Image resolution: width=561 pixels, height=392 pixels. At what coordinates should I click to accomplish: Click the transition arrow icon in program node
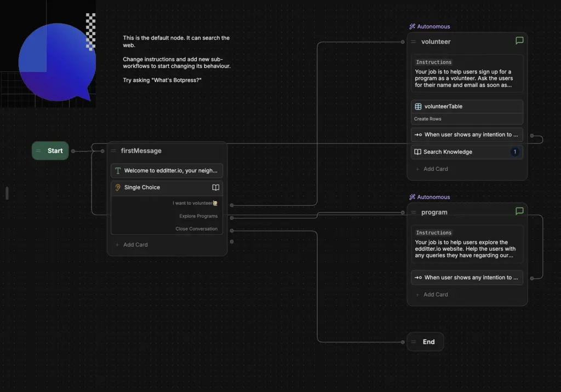(418, 278)
